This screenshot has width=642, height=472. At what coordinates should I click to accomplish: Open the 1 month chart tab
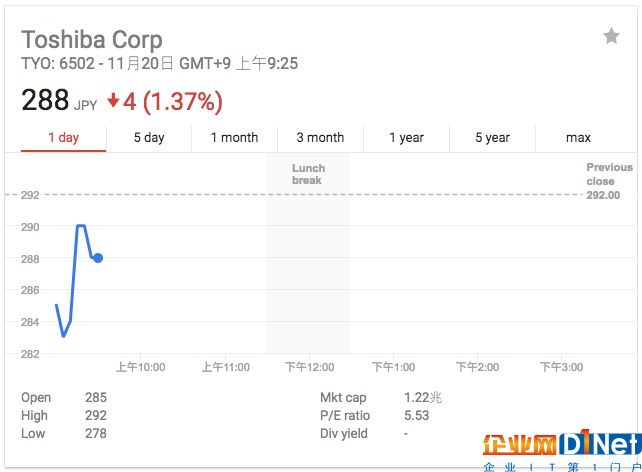(x=235, y=138)
